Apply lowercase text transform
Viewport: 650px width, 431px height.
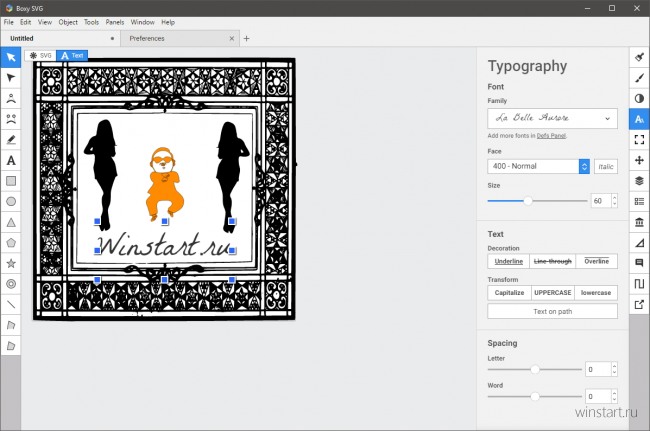tap(596, 293)
